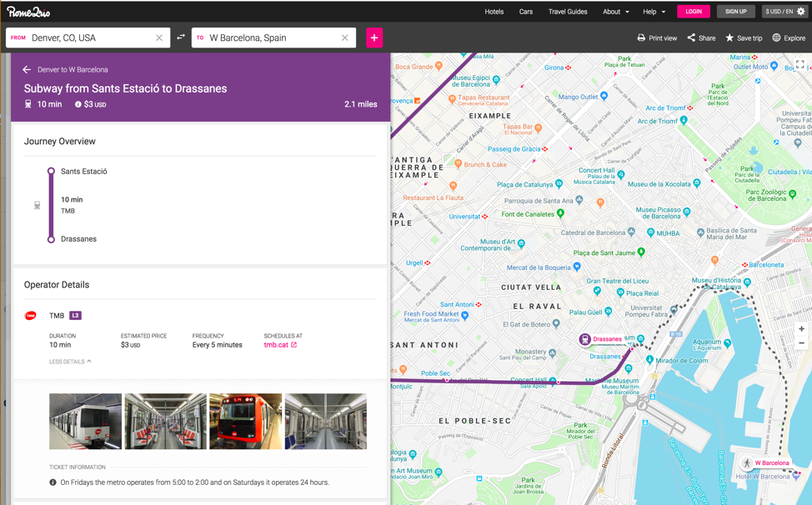Zoom out on the map
Viewport: 812px width, 505px height.
coord(801,343)
